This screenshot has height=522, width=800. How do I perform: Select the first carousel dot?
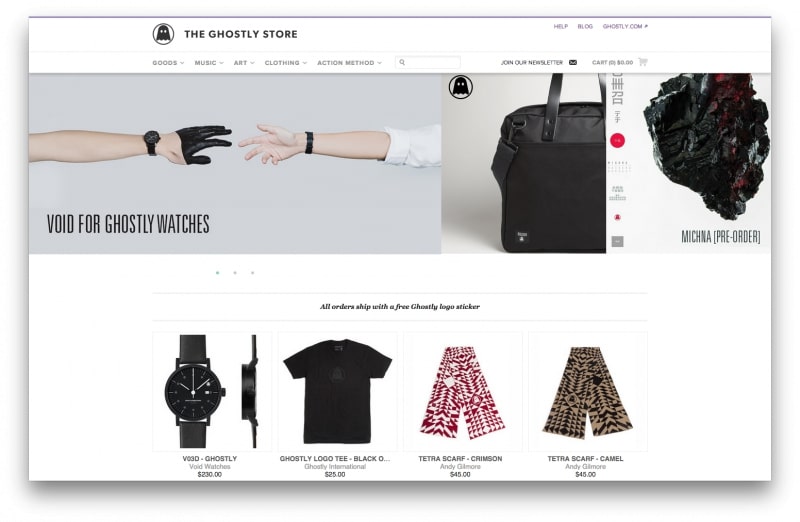(218, 273)
